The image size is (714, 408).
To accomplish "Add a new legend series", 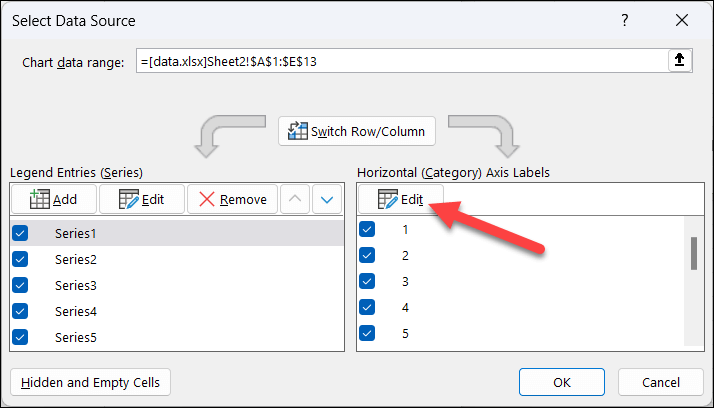I will (x=54, y=199).
